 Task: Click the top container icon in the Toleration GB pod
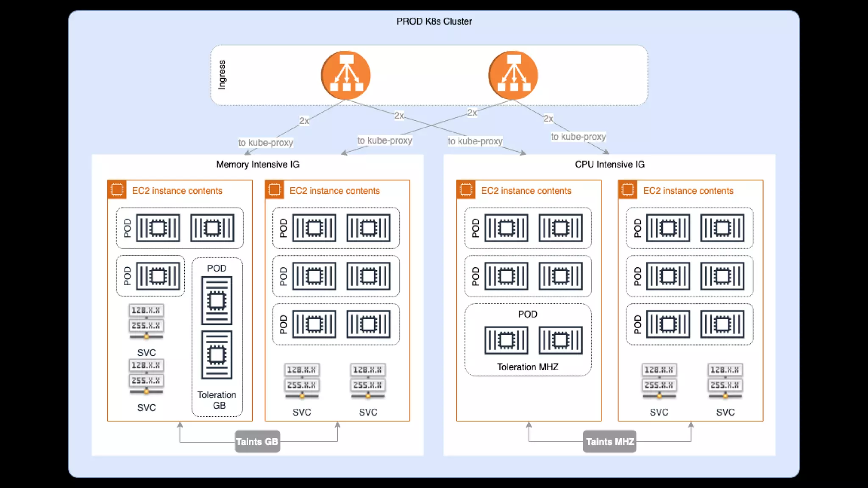217,301
